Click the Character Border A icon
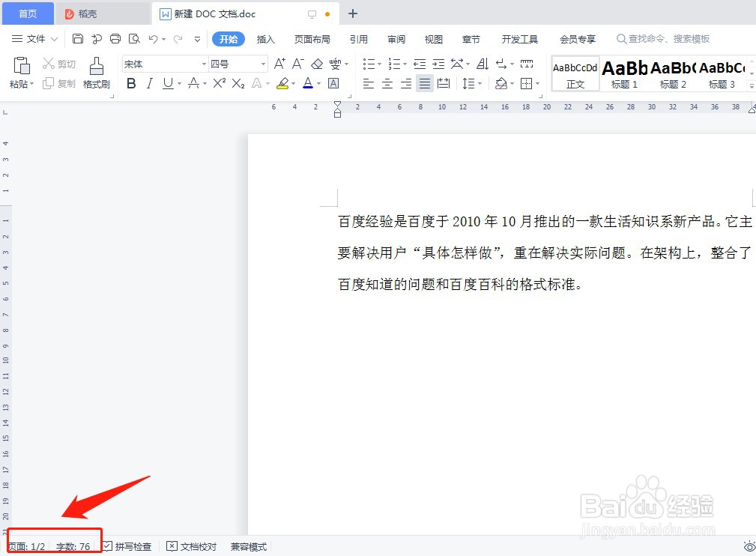The image size is (756, 556). (333, 83)
